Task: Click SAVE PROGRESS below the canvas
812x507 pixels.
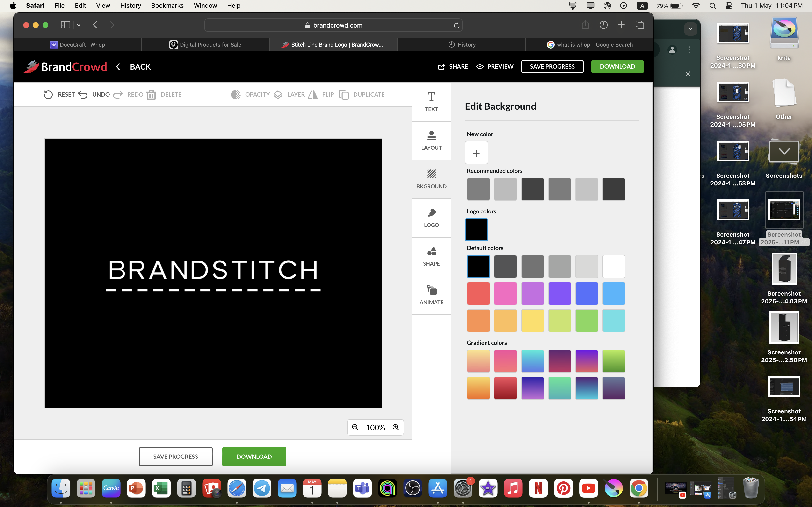Action: pos(175,456)
